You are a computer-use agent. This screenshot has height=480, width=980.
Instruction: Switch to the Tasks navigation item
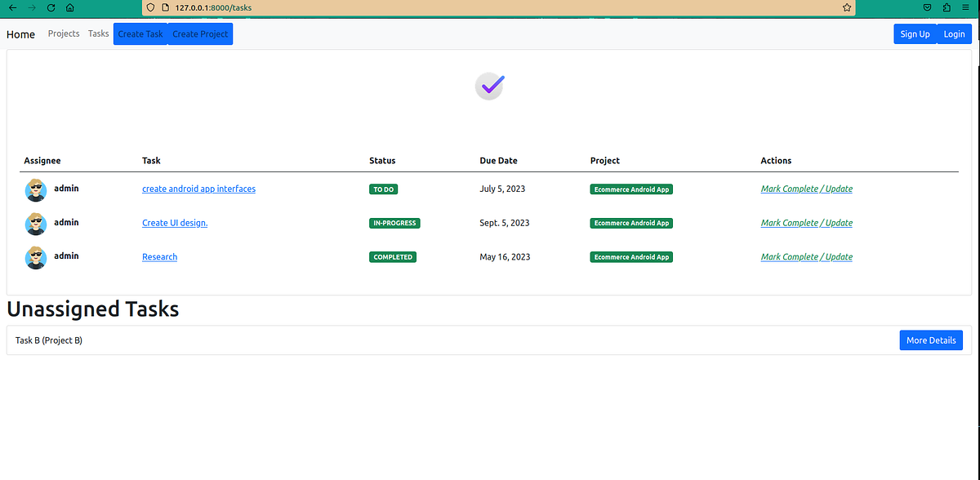[98, 33]
